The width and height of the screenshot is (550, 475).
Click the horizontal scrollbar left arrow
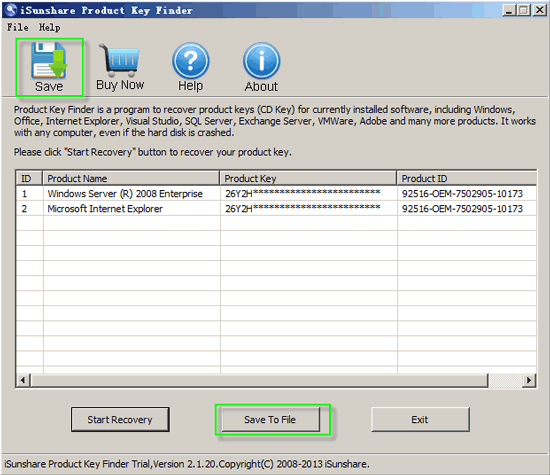[x=23, y=380]
